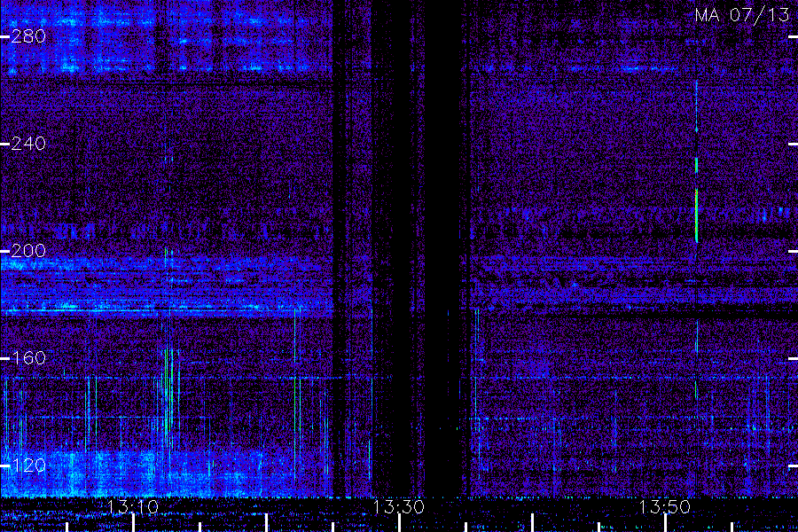Click the 13:30 time axis label
798x532 pixels.
tap(399, 507)
